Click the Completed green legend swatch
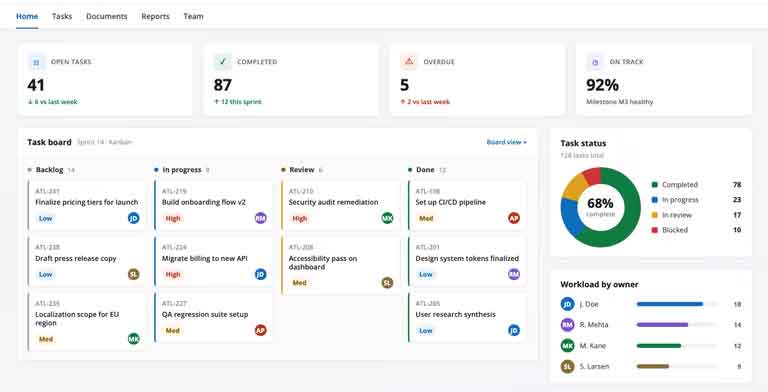Image resolution: width=768 pixels, height=392 pixels. click(654, 185)
